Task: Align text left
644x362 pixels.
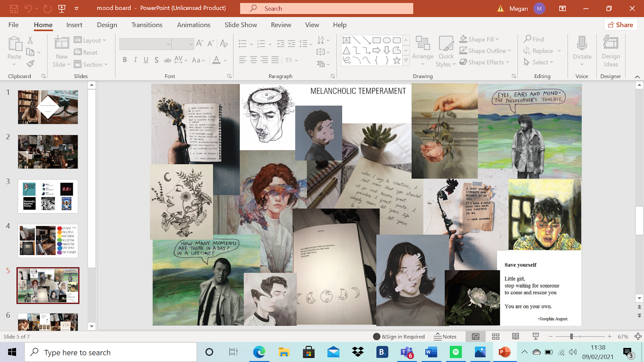Action: (x=242, y=60)
